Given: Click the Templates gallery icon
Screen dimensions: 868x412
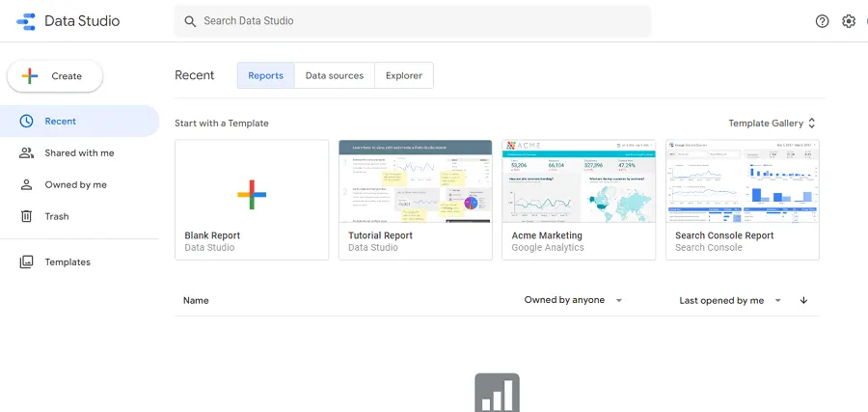Looking at the screenshot, I should [x=27, y=261].
